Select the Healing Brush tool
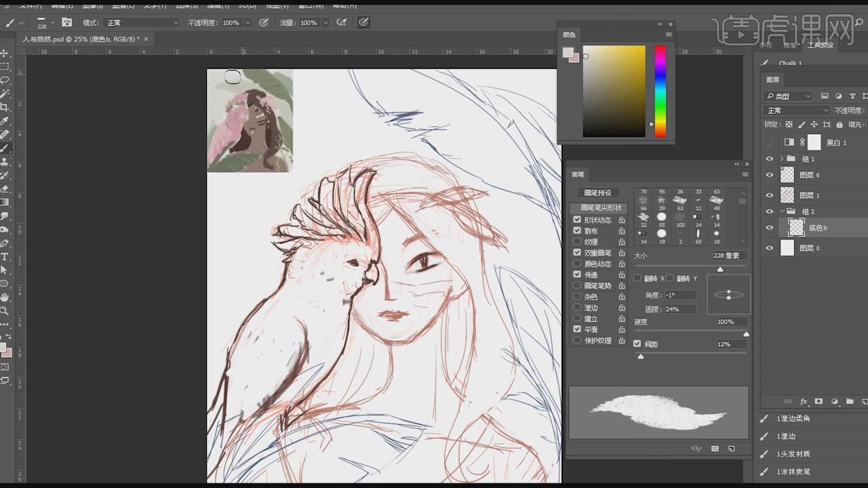The width and height of the screenshot is (868, 488). (5, 134)
